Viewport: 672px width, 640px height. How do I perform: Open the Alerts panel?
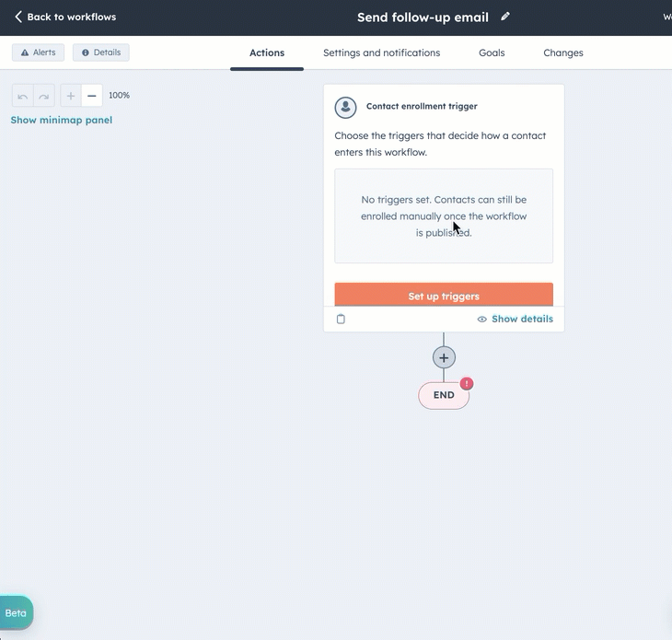pos(38,52)
